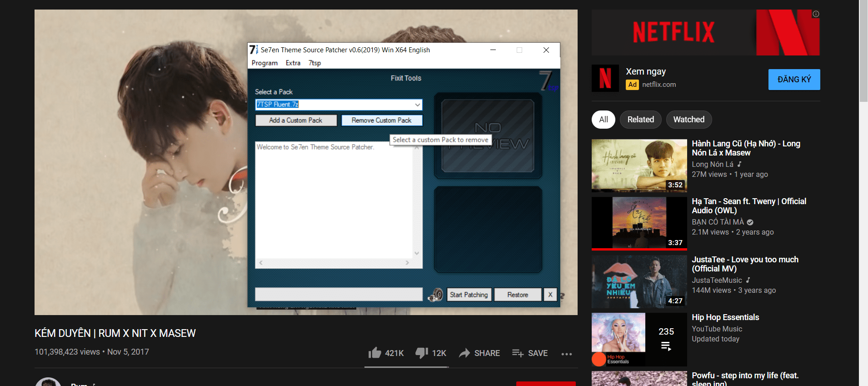Click the KÉM DUYÊN video title text
The height and width of the screenshot is (386, 868).
point(115,333)
